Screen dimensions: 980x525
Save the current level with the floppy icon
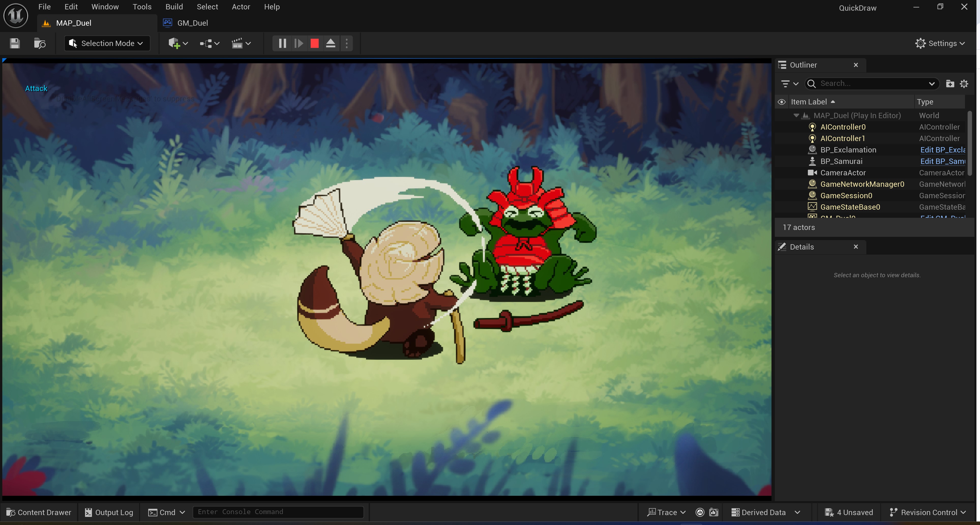pyautogui.click(x=15, y=43)
